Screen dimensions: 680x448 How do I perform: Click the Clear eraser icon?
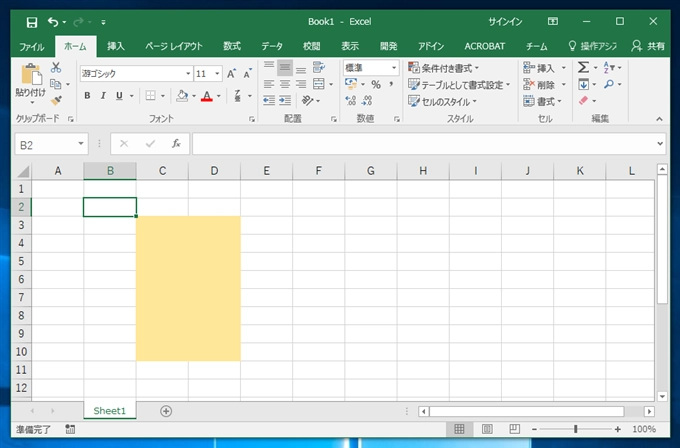click(583, 101)
